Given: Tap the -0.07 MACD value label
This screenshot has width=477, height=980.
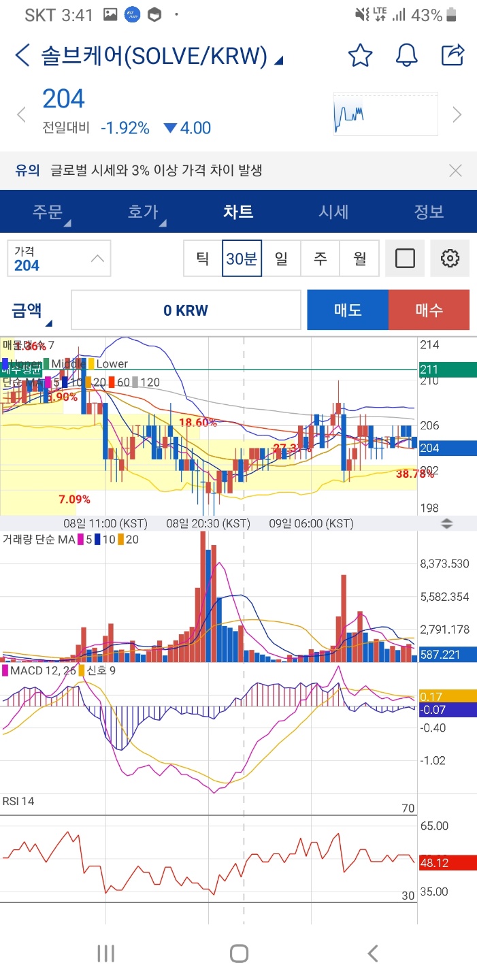Looking at the screenshot, I should (x=446, y=710).
